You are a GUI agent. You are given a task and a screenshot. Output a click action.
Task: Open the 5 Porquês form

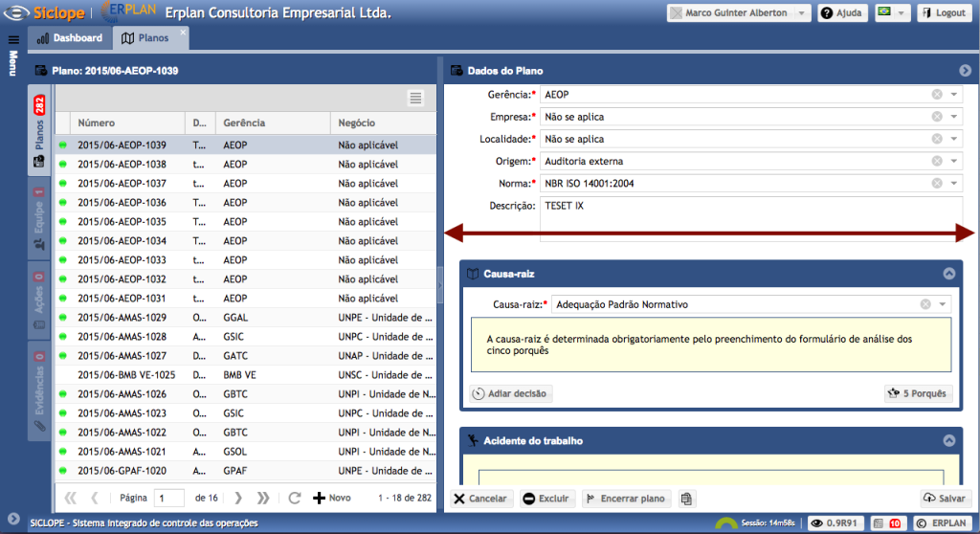pos(918,393)
